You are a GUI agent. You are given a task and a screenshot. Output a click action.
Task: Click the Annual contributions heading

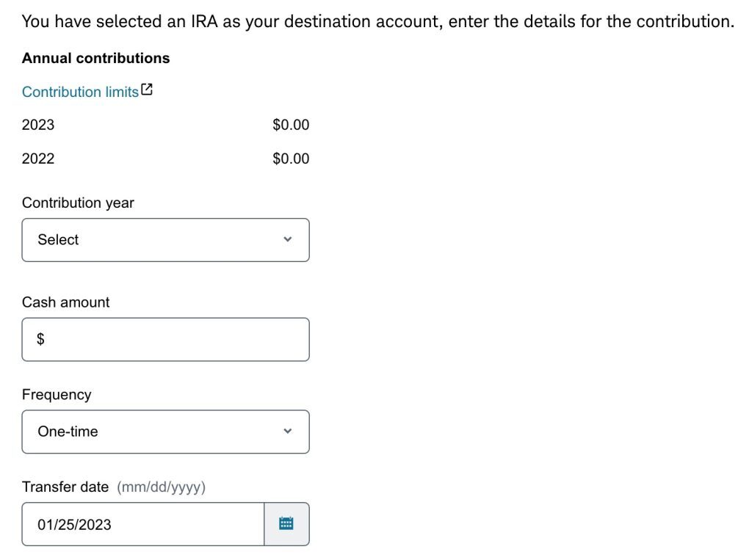[x=95, y=58]
